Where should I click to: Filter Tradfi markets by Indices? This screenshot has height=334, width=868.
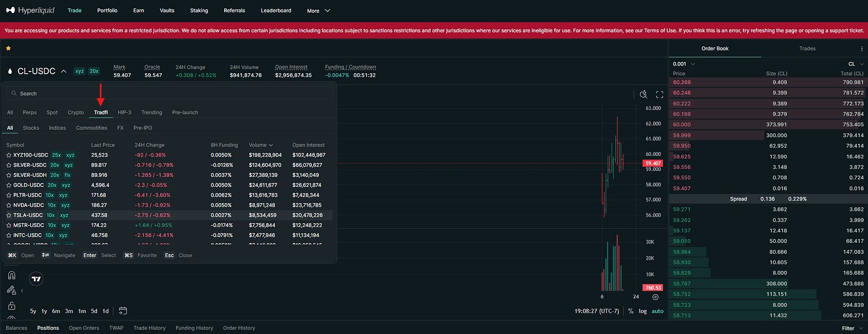tap(57, 127)
